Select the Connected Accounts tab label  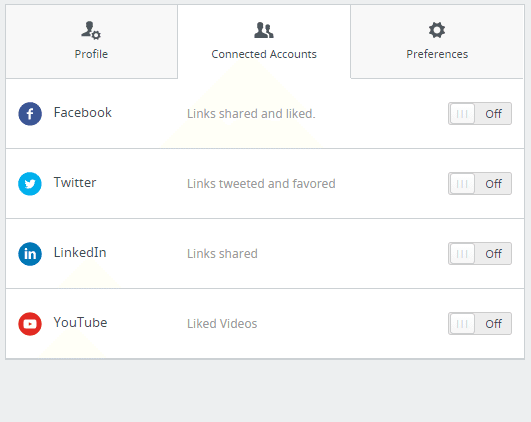[x=264, y=54]
